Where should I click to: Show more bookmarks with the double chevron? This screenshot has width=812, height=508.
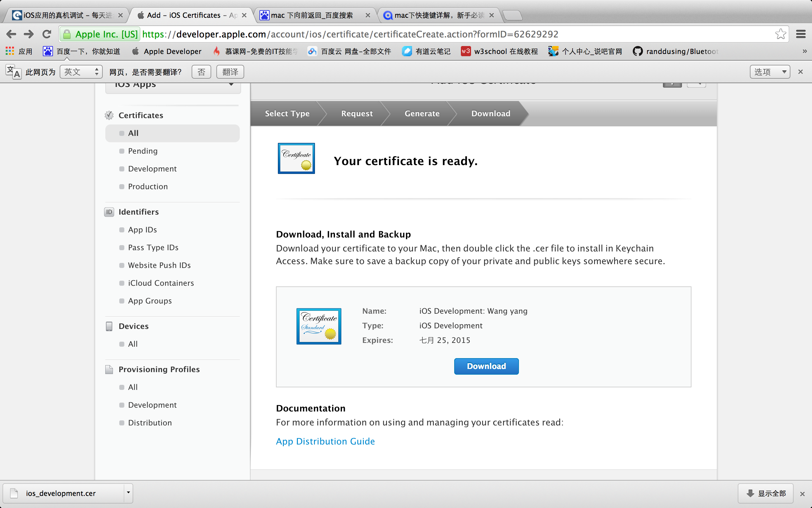[805, 51]
